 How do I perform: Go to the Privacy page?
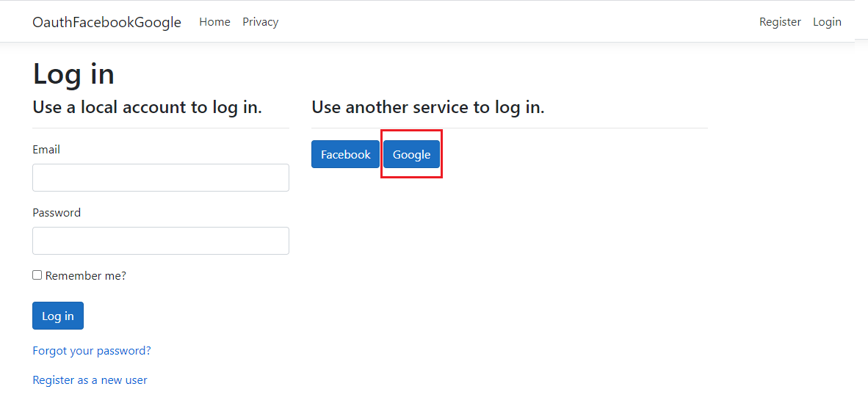click(260, 22)
